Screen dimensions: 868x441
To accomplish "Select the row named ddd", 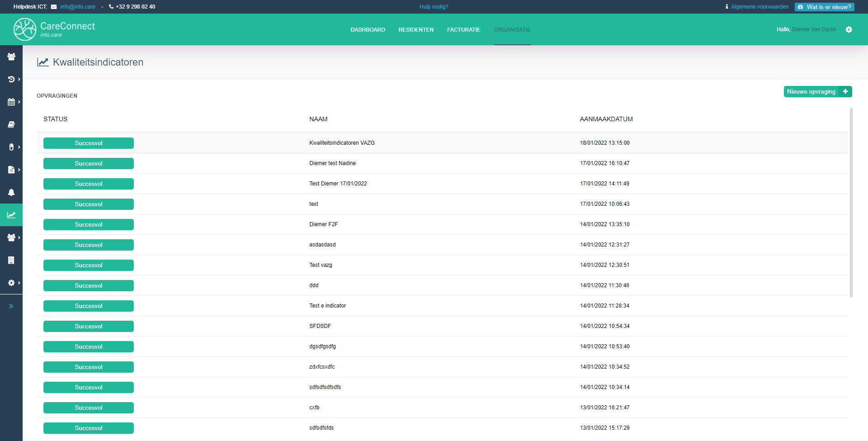I will 442,285.
